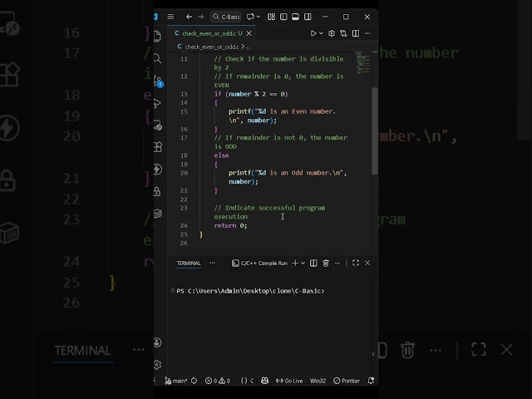This screenshot has height=399, width=532.
Task: Select the check_even_or_odd.c editor tab
Action: point(213,33)
